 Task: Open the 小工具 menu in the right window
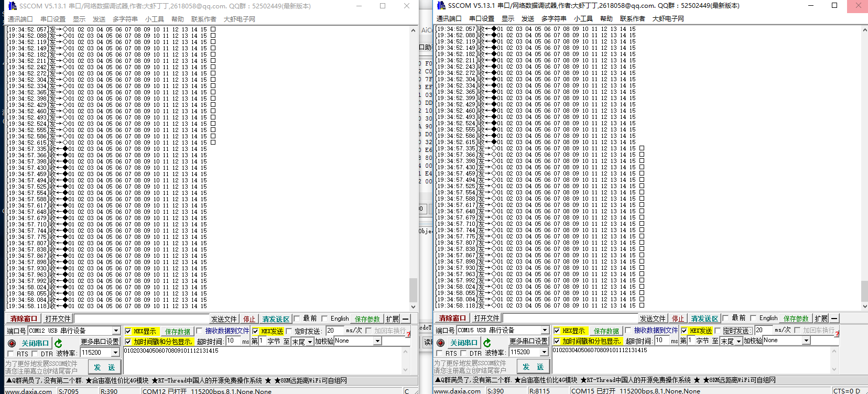[x=583, y=18]
